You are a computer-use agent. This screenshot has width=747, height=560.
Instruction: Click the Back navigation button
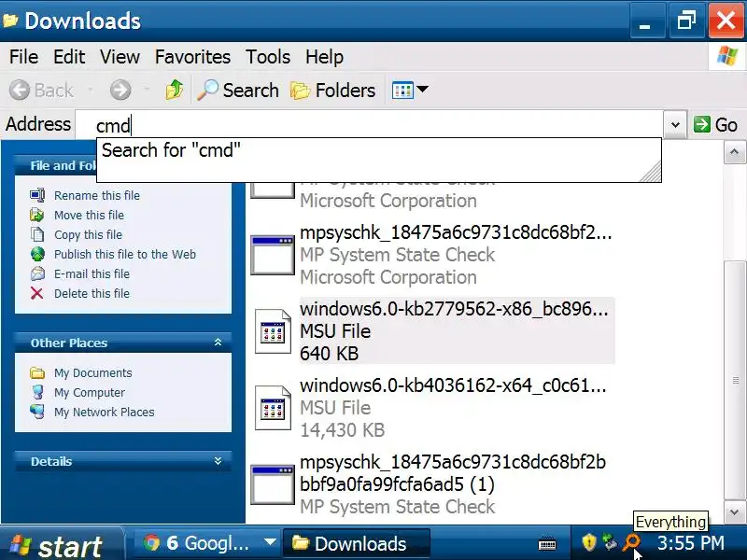[x=41, y=90]
